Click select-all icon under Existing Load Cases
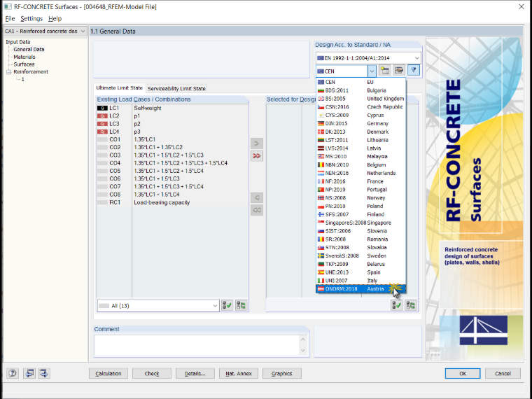Image resolution: width=532 pixels, height=399 pixels. pos(227,305)
